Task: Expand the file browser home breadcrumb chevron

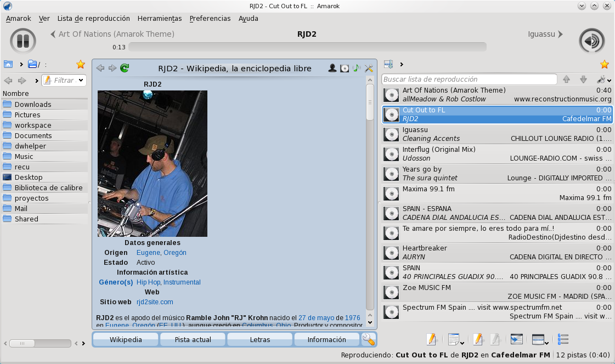Action: coord(21,64)
